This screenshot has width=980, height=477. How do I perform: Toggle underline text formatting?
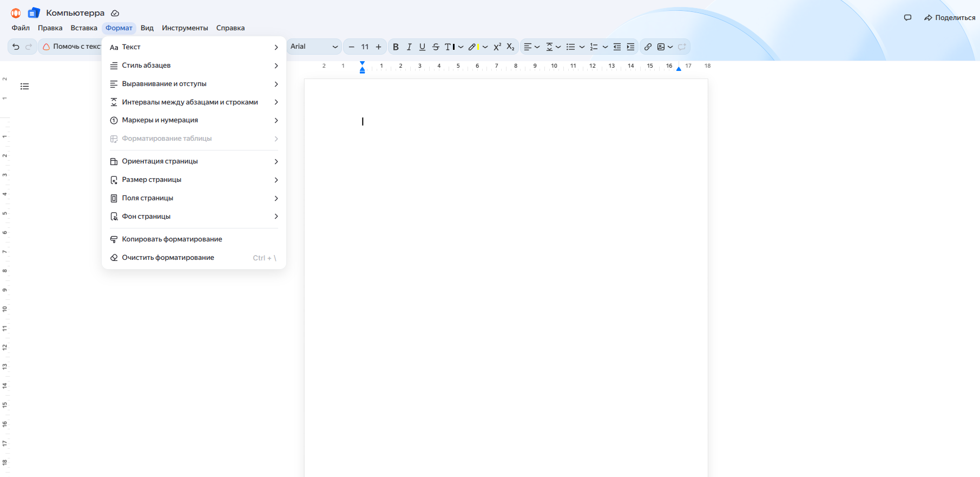coord(422,47)
